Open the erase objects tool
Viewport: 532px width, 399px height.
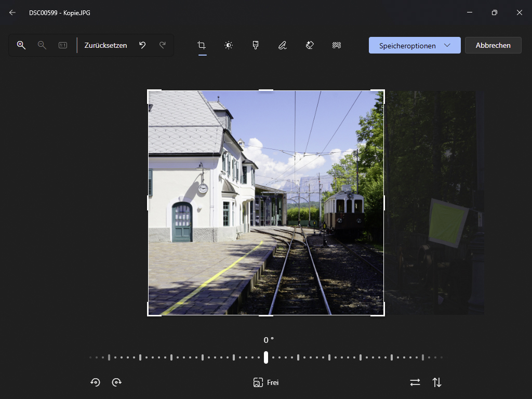point(310,45)
